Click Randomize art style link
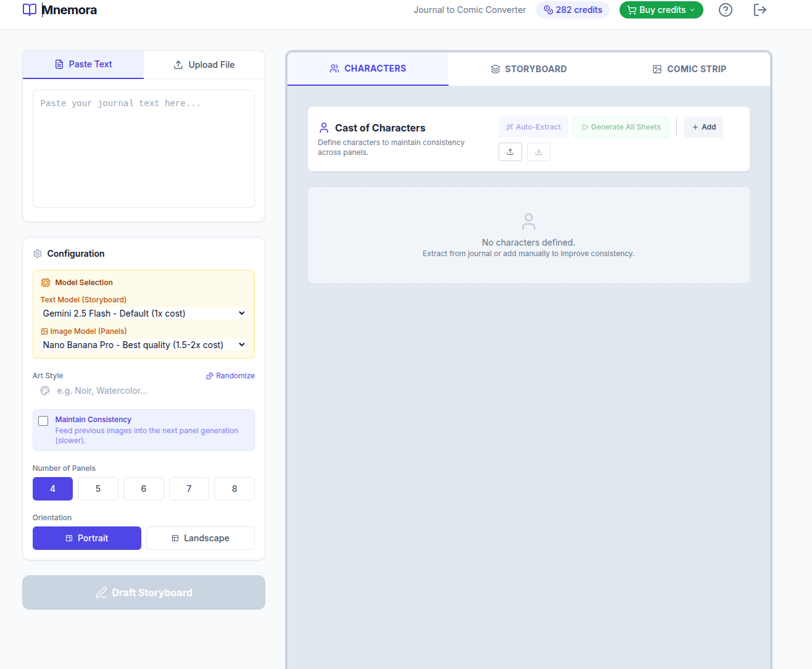The height and width of the screenshot is (669, 812). click(x=230, y=376)
